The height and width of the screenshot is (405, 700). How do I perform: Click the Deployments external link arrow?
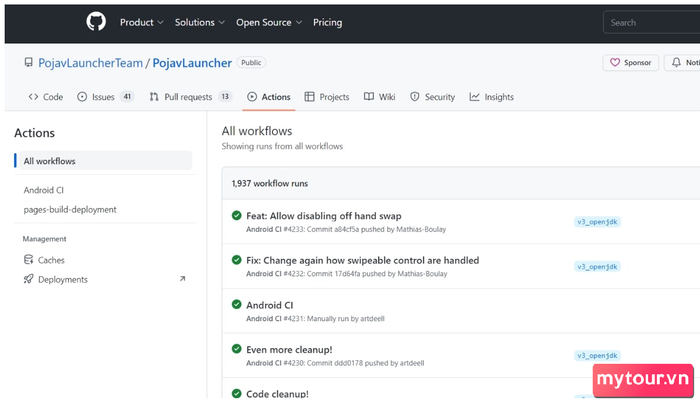[x=182, y=279]
